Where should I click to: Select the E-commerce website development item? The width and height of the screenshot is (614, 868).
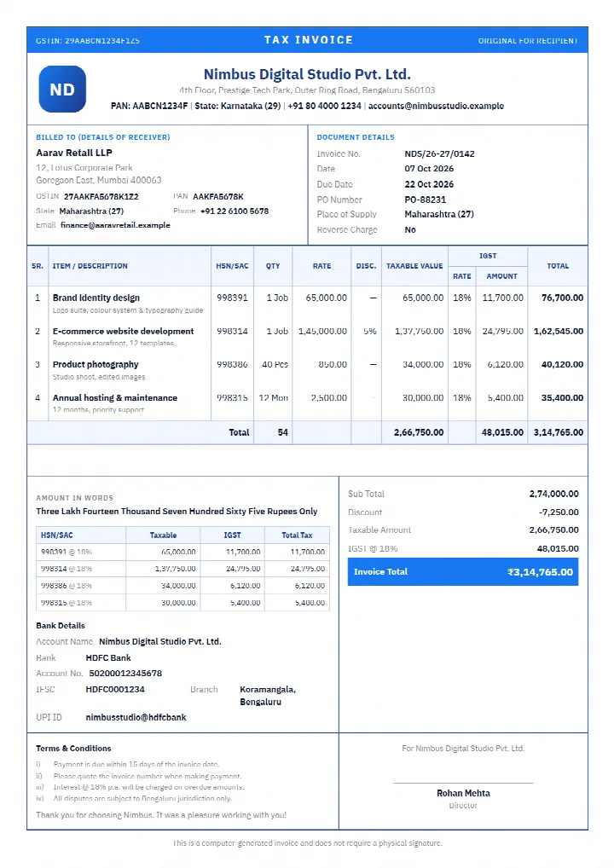(123, 331)
